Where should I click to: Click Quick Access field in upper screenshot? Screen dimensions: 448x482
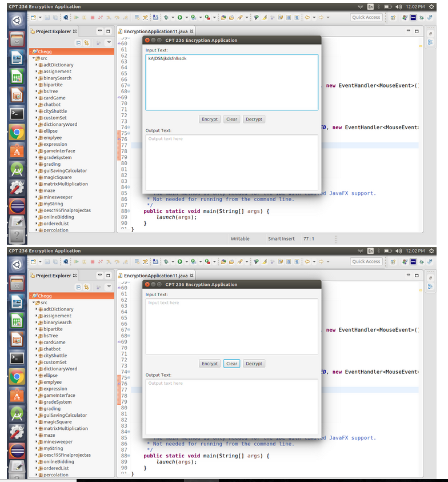(366, 18)
